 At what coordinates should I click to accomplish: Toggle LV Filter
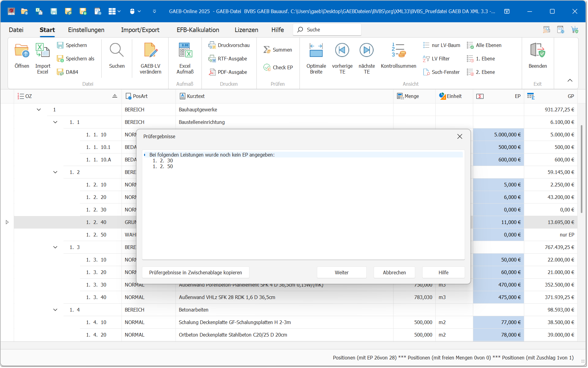point(437,59)
